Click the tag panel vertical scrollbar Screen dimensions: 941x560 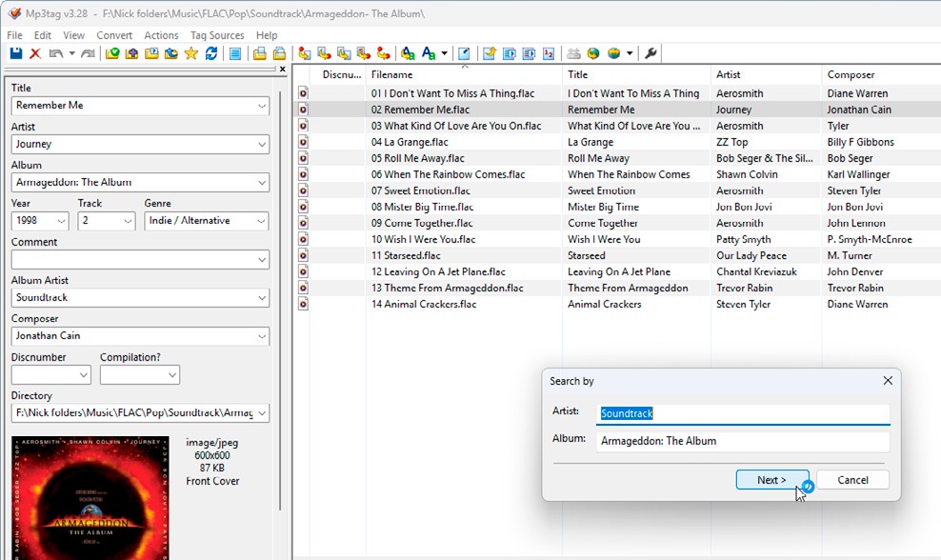click(280, 300)
